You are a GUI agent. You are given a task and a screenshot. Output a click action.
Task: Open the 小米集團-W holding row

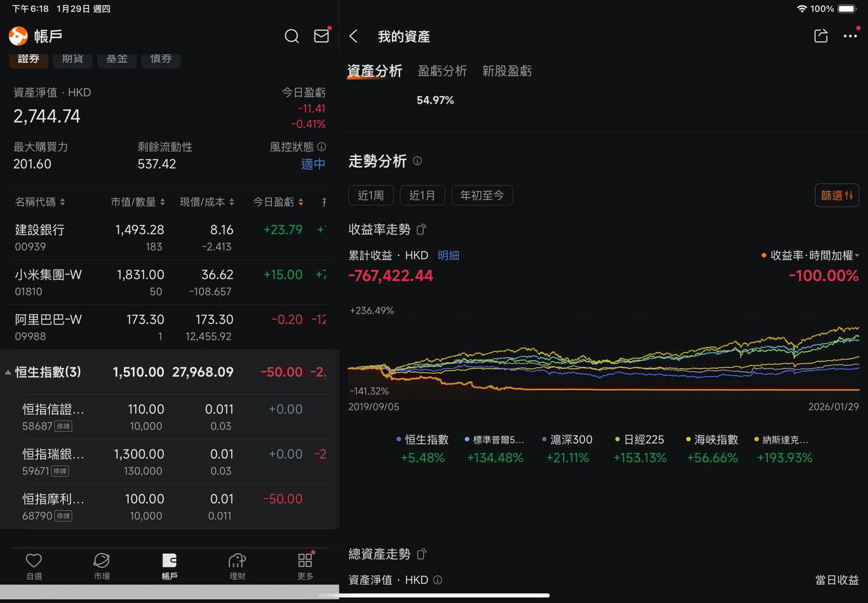(170, 283)
